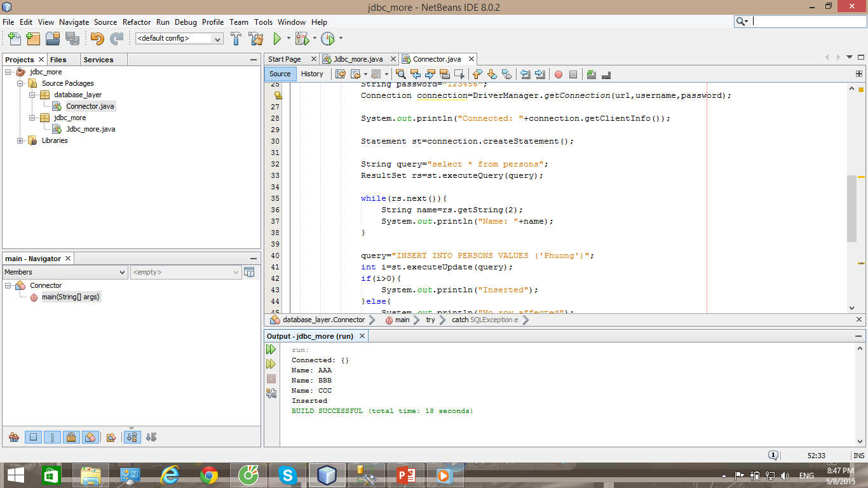Screen dimensions: 868x488
Task: Toggle Sort by Name in Navigator
Action: (x=132, y=437)
